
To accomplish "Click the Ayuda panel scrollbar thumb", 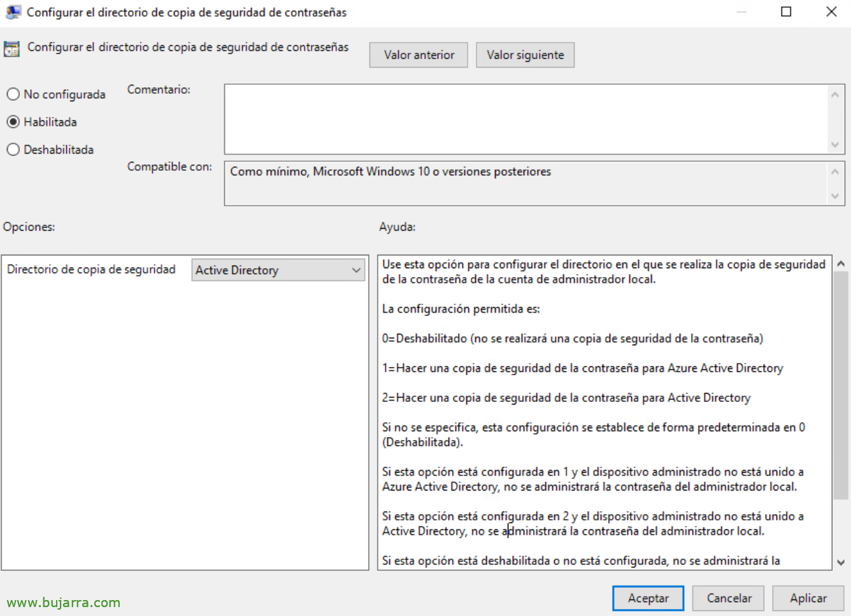I will (x=841, y=385).
